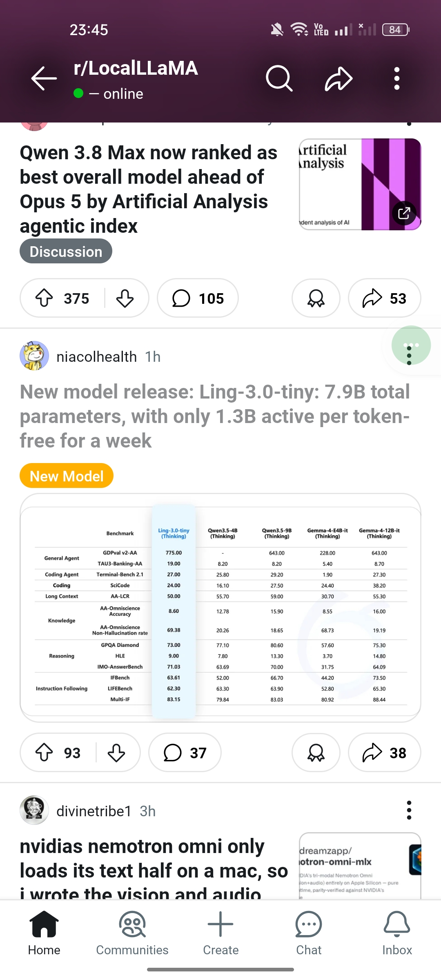Open the subreddit overflow menu in the header
The image size is (441, 980).
pyautogui.click(x=396, y=78)
